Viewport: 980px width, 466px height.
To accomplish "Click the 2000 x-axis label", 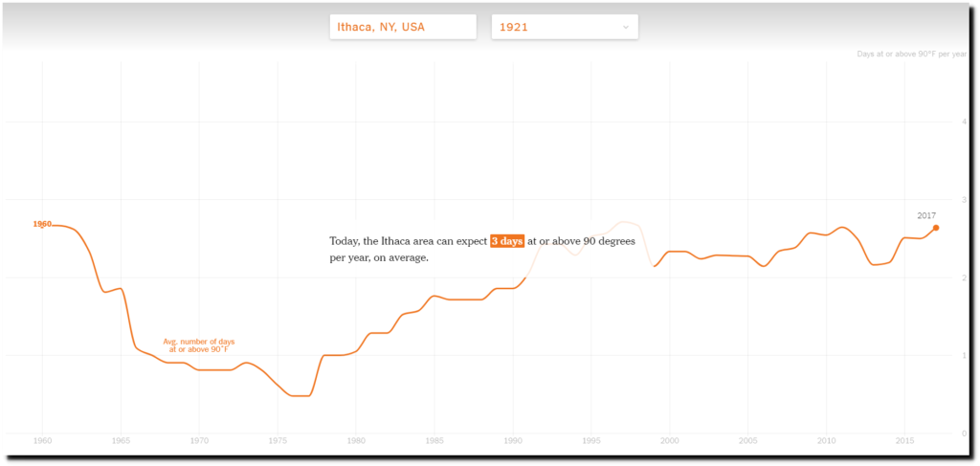I will [669, 441].
